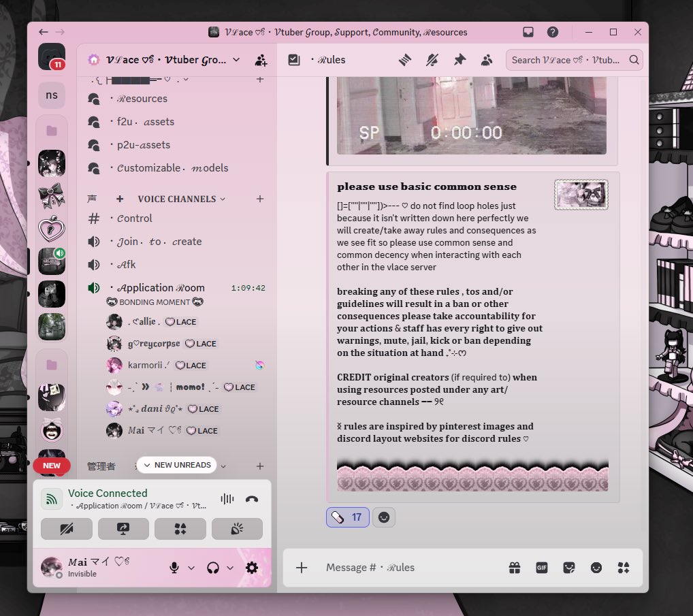Start an activity from the voice panel
693x616 pixels.
180,529
